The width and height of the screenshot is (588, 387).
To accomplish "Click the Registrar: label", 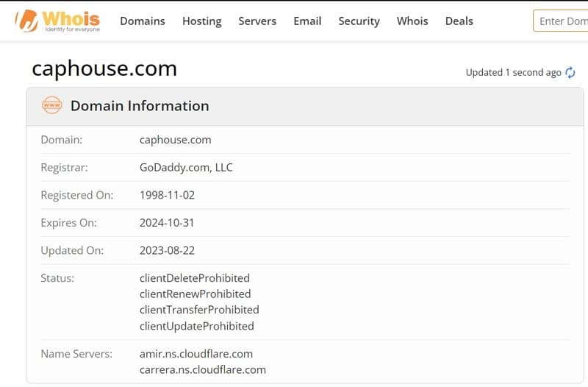I will tap(64, 168).
